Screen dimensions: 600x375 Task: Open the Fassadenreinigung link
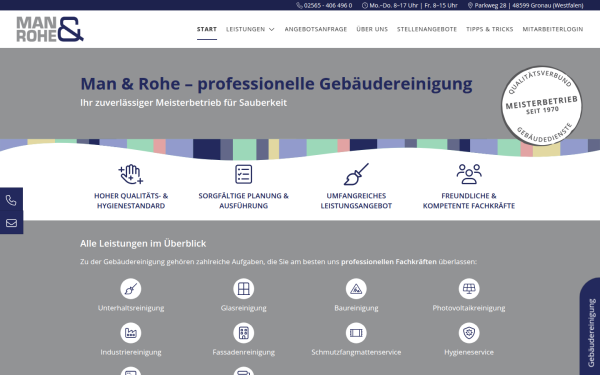point(243,352)
